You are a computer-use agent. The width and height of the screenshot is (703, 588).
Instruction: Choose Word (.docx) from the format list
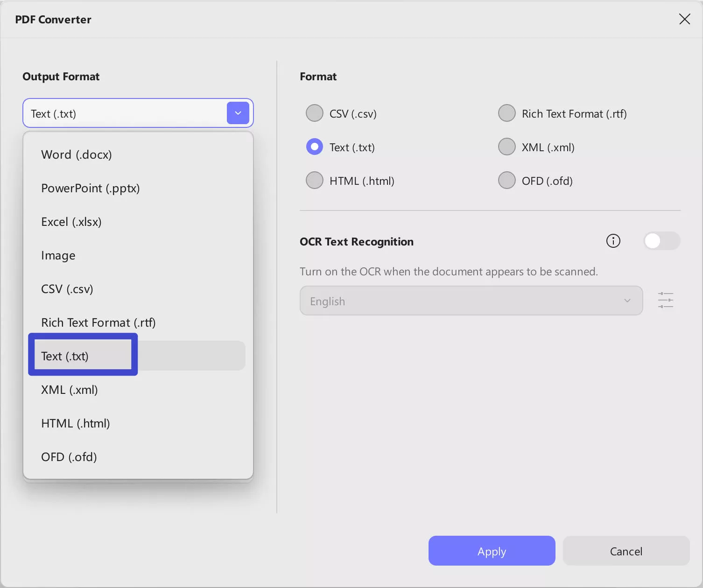[76, 154]
